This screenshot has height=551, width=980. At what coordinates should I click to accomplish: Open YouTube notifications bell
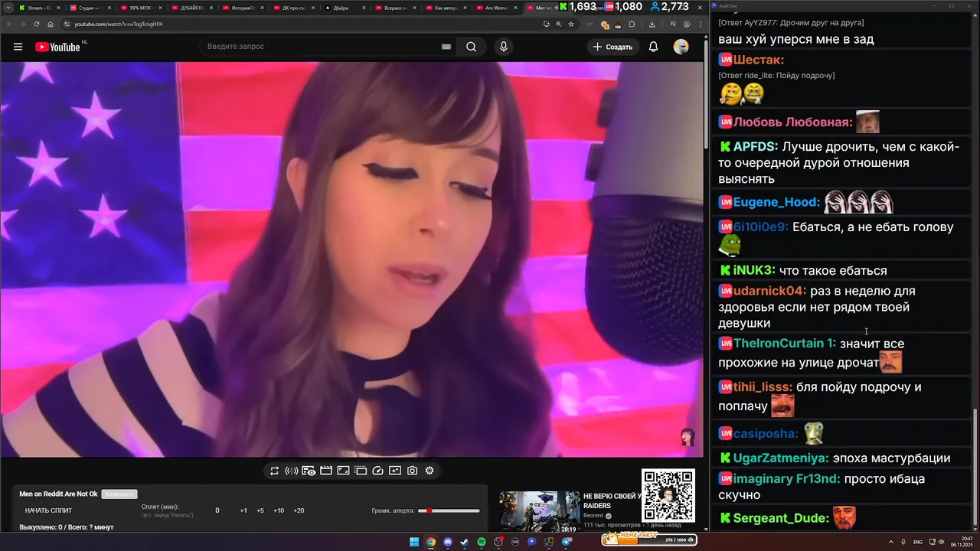pyautogui.click(x=653, y=47)
